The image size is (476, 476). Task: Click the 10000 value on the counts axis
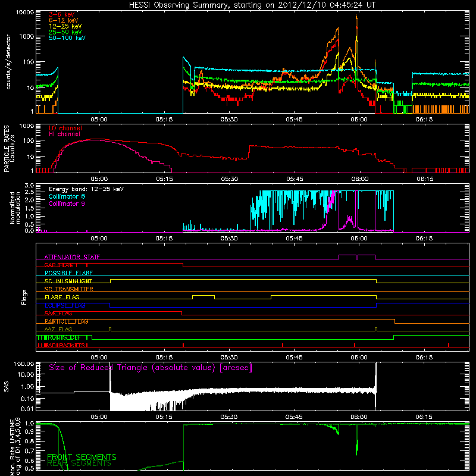pyautogui.click(x=25, y=12)
